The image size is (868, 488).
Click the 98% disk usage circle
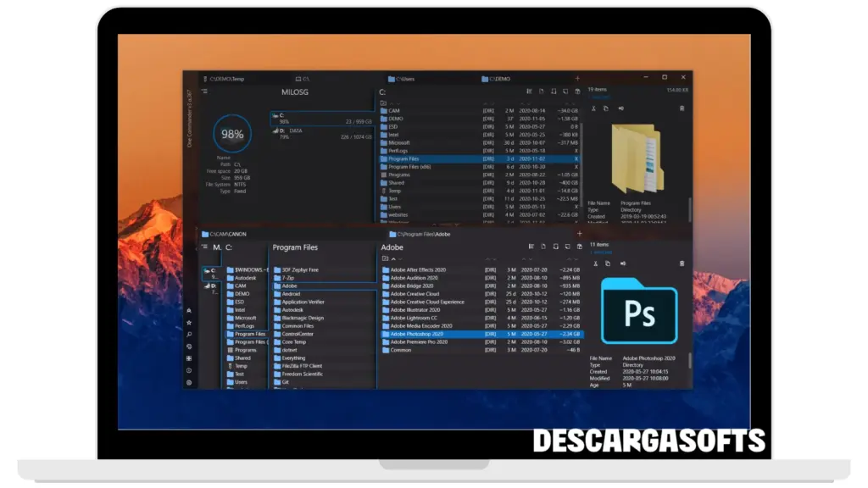point(231,134)
